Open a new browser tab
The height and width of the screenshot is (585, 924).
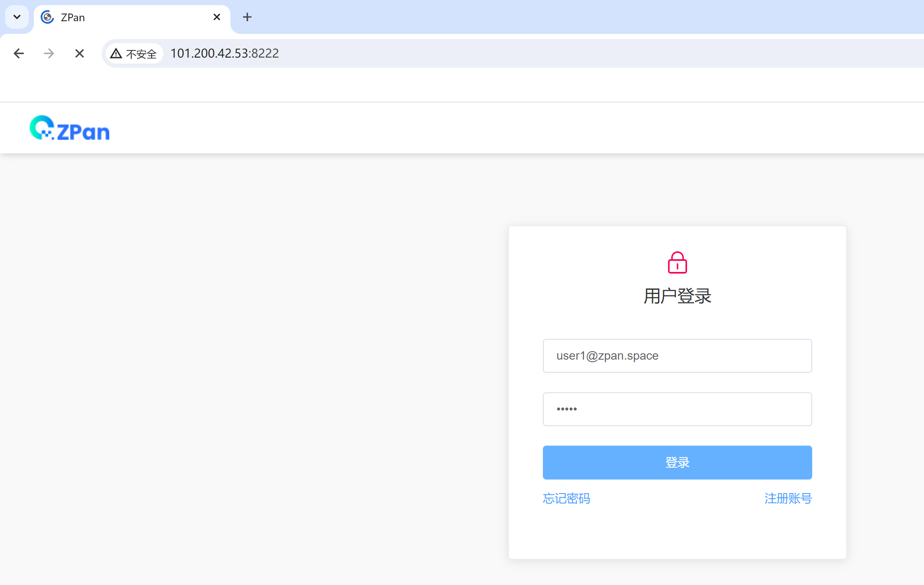coord(247,17)
